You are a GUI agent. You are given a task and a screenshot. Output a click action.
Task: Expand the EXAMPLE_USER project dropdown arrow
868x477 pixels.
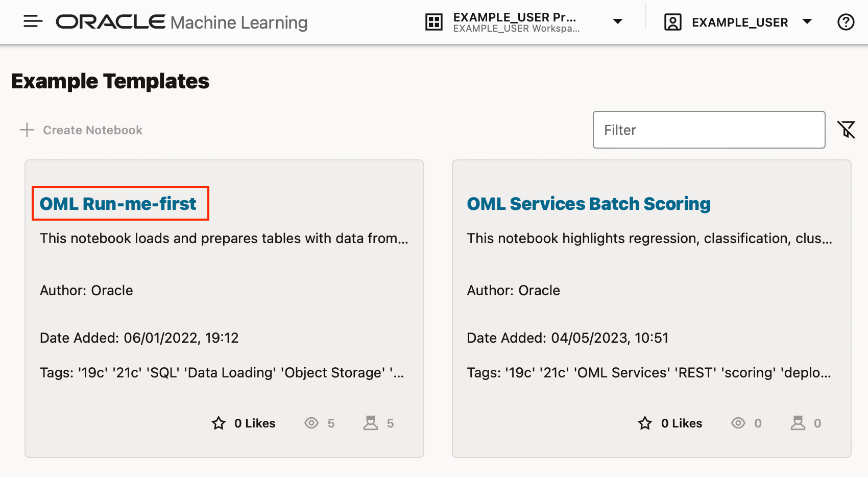tap(618, 21)
